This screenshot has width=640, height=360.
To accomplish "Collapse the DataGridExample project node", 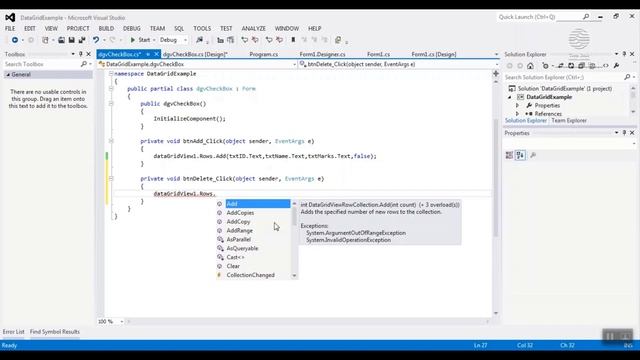I will (509, 97).
